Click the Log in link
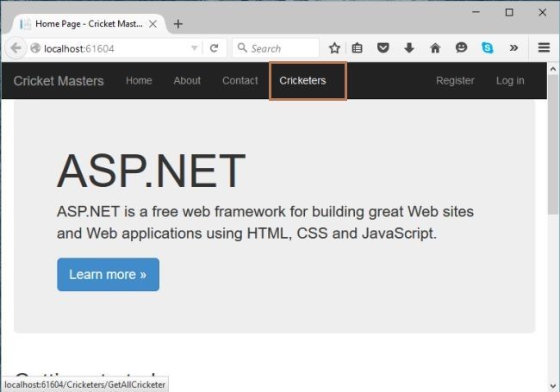Screen dimensions: 560x392 click(510, 81)
